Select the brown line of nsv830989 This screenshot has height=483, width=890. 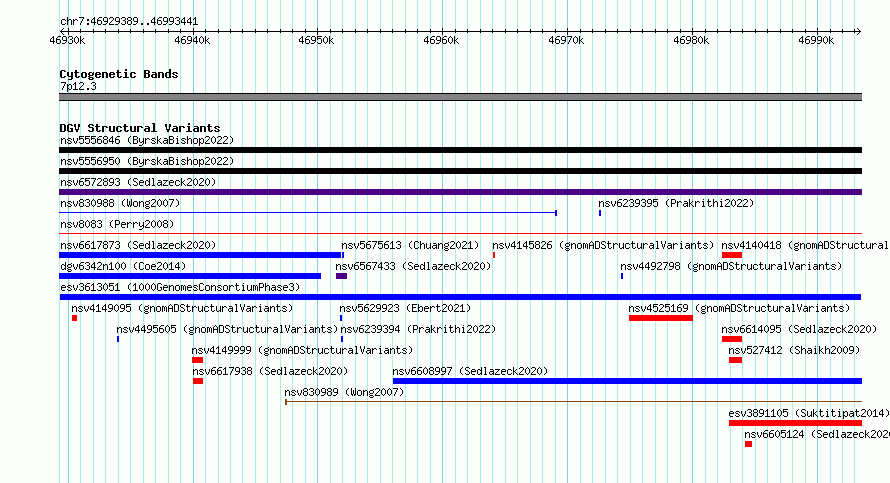(573, 402)
